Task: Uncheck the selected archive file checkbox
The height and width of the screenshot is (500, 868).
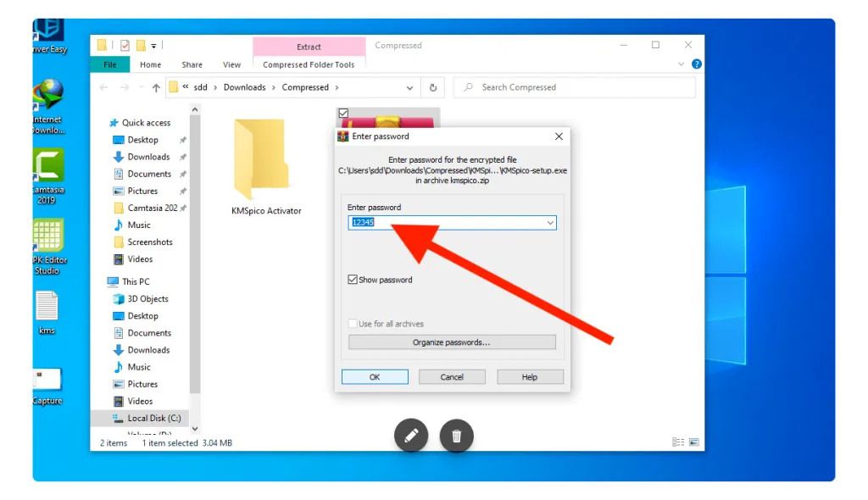Action: click(x=343, y=113)
